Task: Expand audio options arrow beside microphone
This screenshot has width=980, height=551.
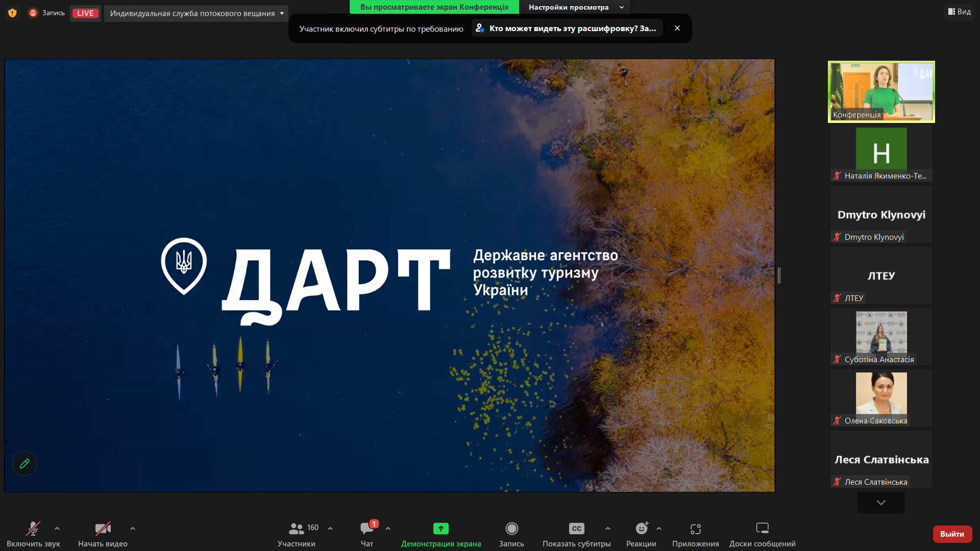Action: (x=57, y=529)
